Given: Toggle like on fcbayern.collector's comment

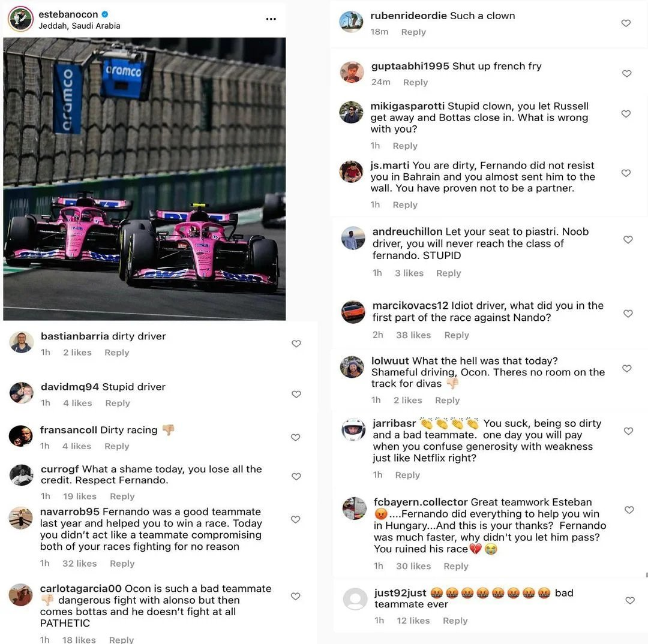Looking at the screenshot, I should (x=629, y=510).
